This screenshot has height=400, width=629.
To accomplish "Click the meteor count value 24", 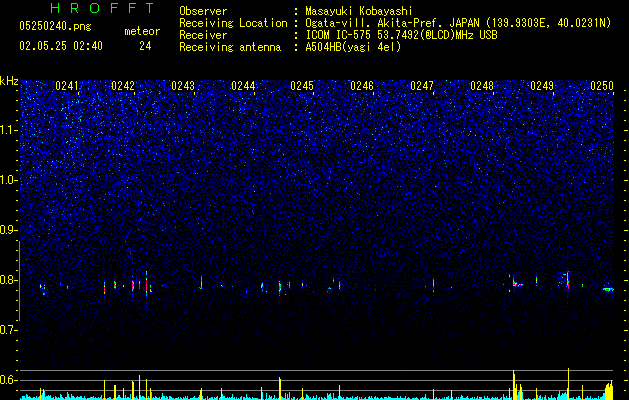I will [145, 46].
